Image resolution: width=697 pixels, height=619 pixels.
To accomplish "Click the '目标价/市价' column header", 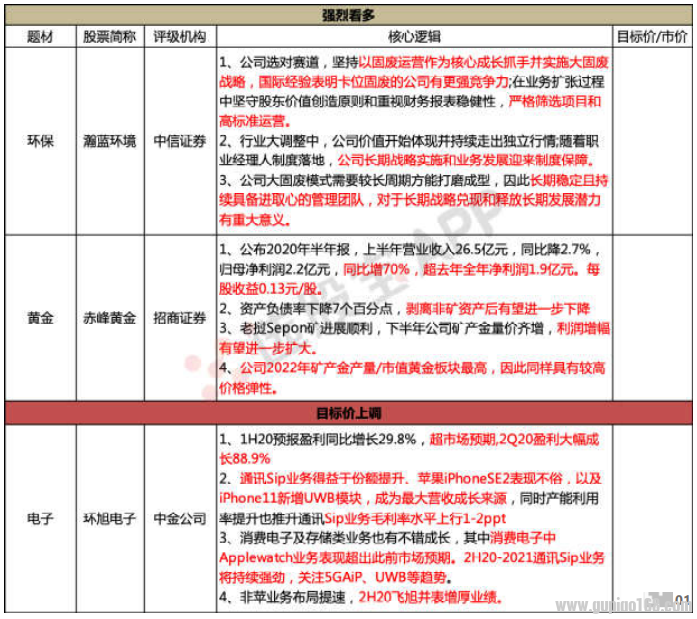I will pos(652,36).
